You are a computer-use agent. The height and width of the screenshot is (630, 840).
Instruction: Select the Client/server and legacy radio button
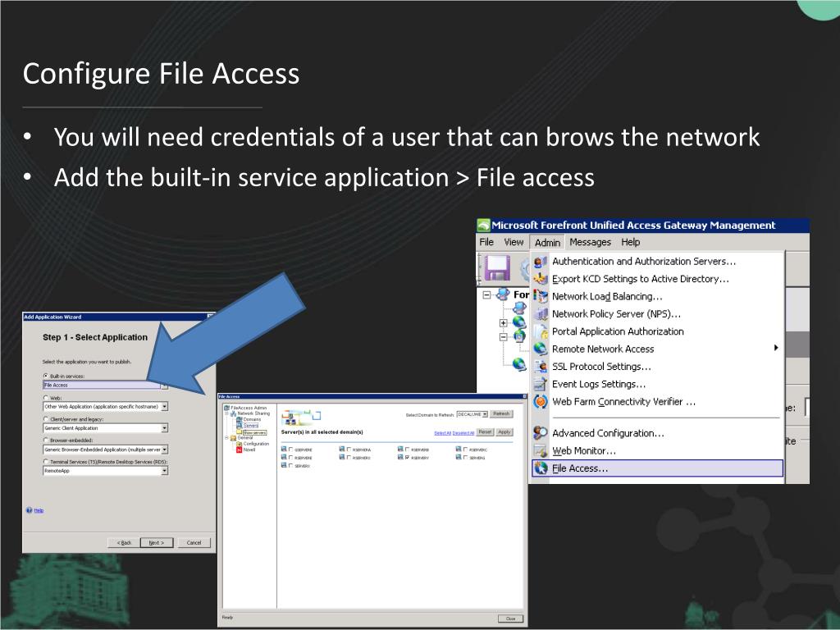[46, 419]
